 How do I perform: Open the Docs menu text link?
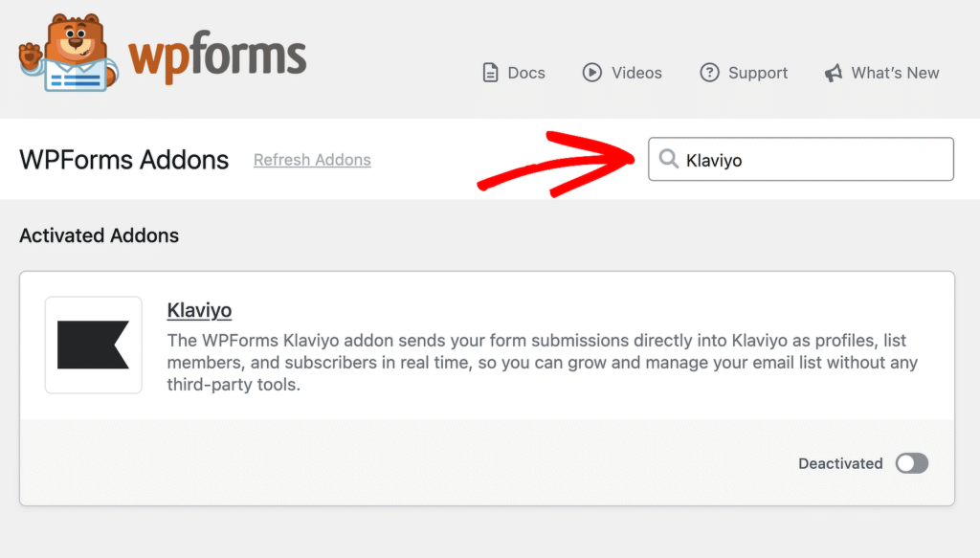(x=526, y=73)
